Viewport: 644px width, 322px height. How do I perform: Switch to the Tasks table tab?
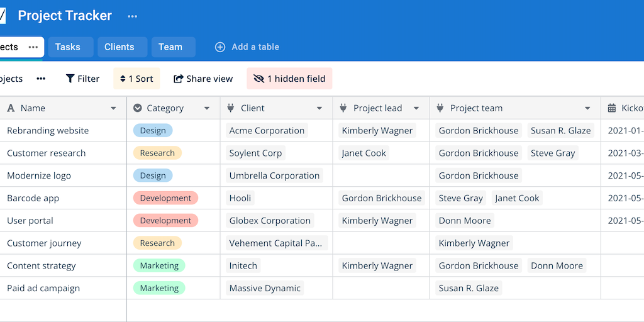68,47
